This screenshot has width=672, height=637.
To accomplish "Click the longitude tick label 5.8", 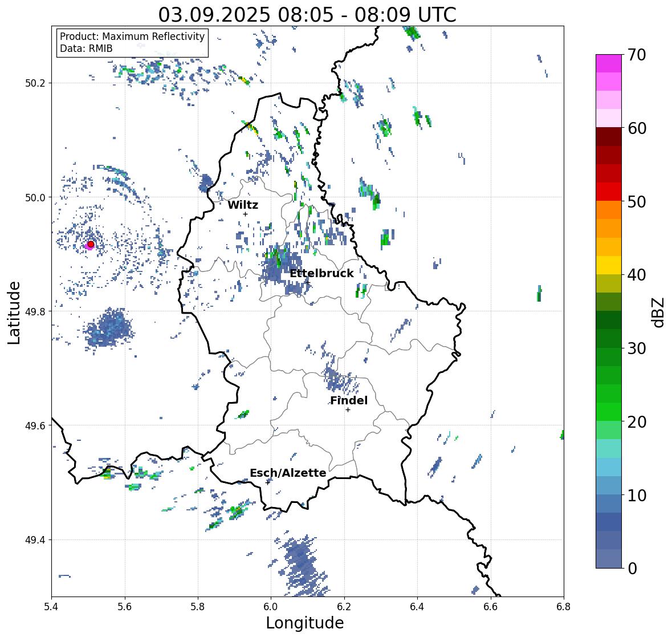I will 198,606.
